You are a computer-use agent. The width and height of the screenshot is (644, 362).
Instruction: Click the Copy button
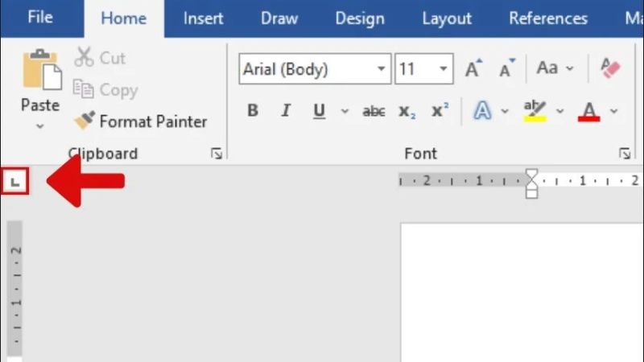[x=105, y=90]
